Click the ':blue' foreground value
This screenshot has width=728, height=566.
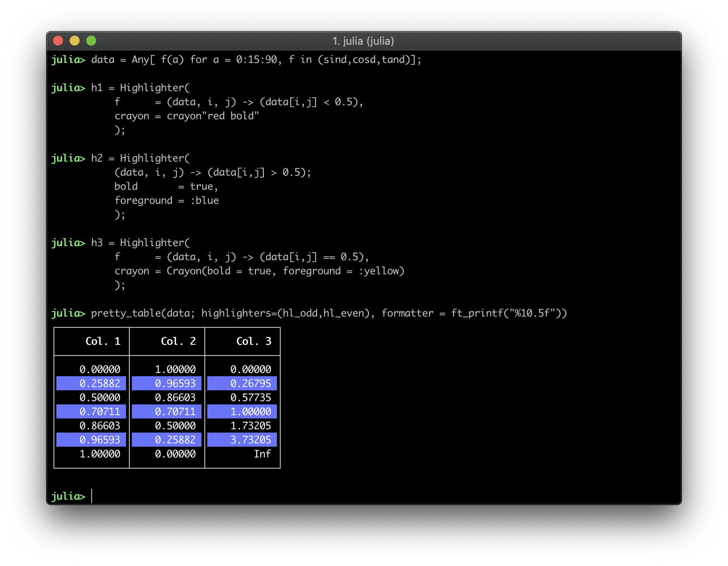coord(204,201)
